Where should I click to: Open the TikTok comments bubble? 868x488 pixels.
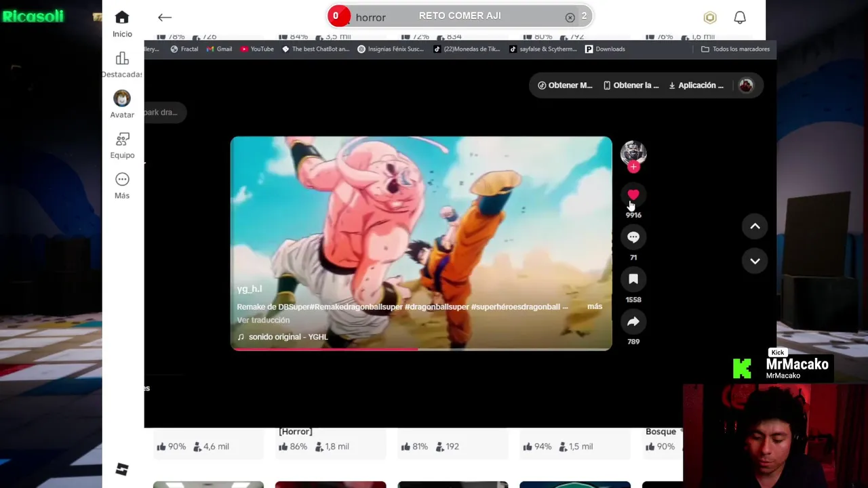pos(633,237)
